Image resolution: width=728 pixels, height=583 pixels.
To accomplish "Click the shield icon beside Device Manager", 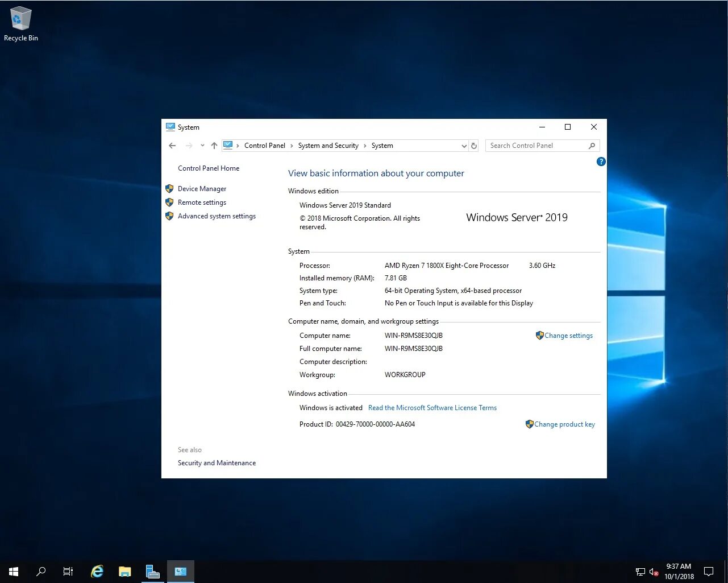I will click(x=169, y=189).
